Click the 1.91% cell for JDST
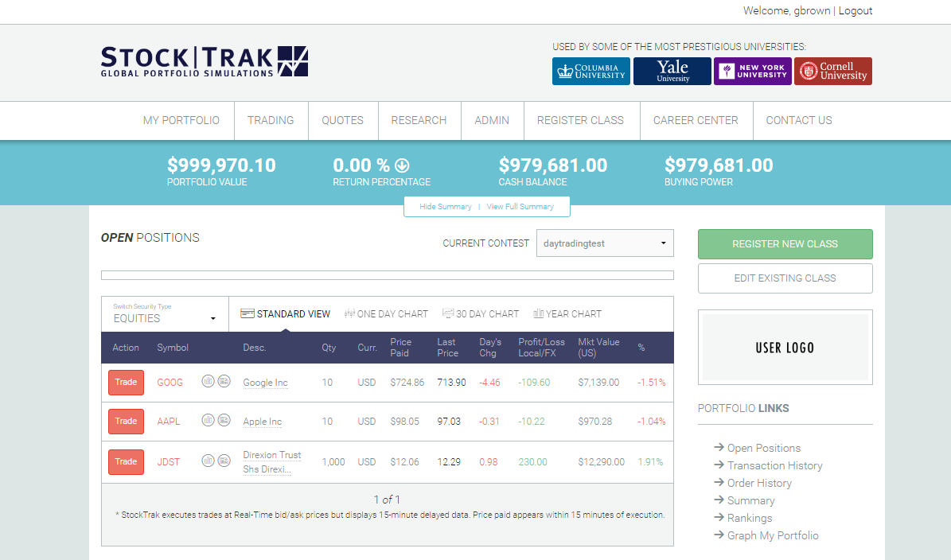The width and height of the screenshot is (951, 560). click(x=650, y=462)
